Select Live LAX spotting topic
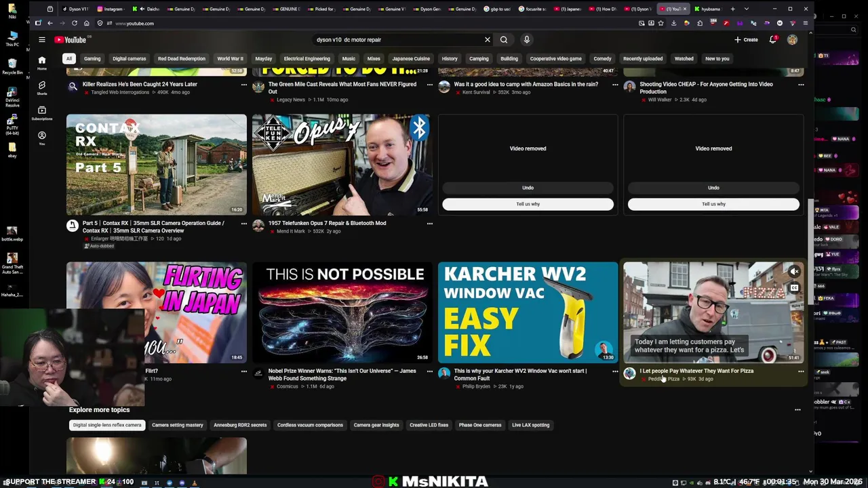The image size is (868, 488). click(x=530, y=425)
